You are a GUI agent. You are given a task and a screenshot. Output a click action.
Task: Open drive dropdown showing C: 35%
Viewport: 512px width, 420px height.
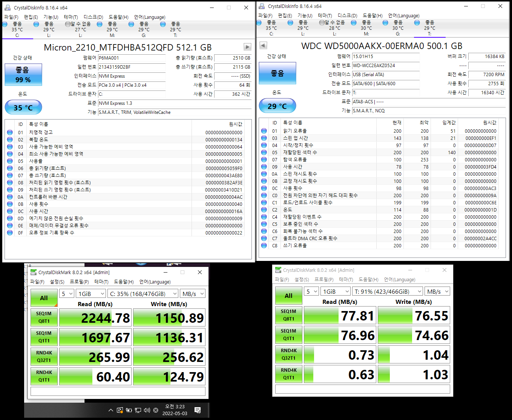coord(143,294)
